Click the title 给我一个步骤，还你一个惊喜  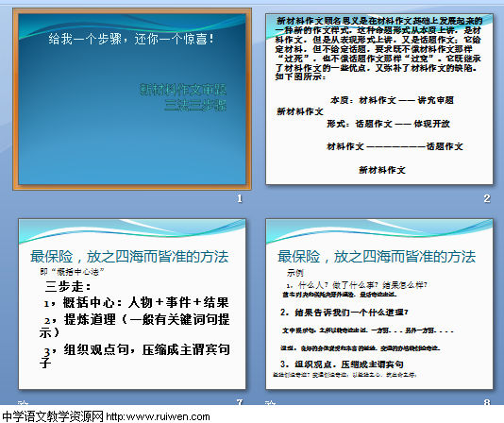click(x=131, y=39)
